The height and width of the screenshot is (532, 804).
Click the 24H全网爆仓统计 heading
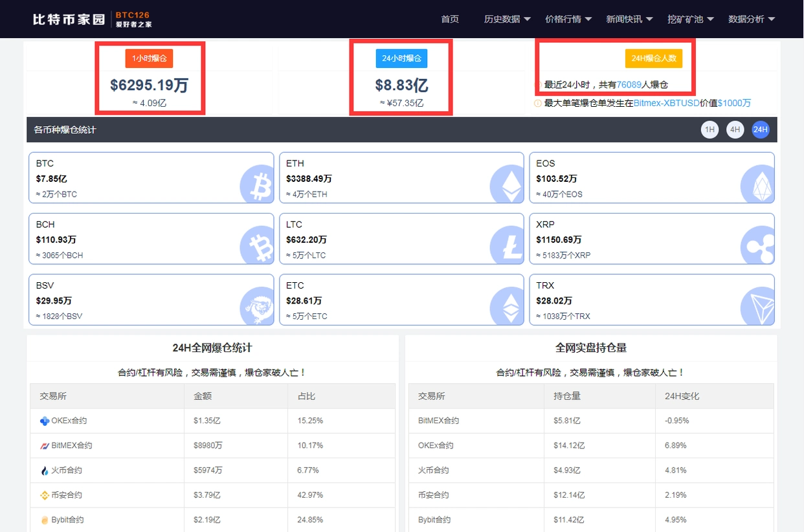click(212, 348)
